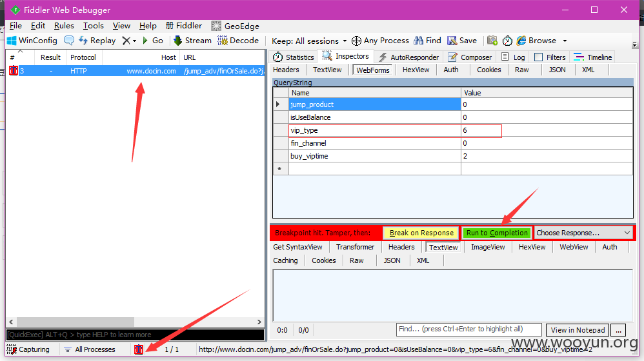Image resolution: width=644 pixels, height=361 pixels.
Task: Click the Break on Response button
Action: tap(421, 233)
